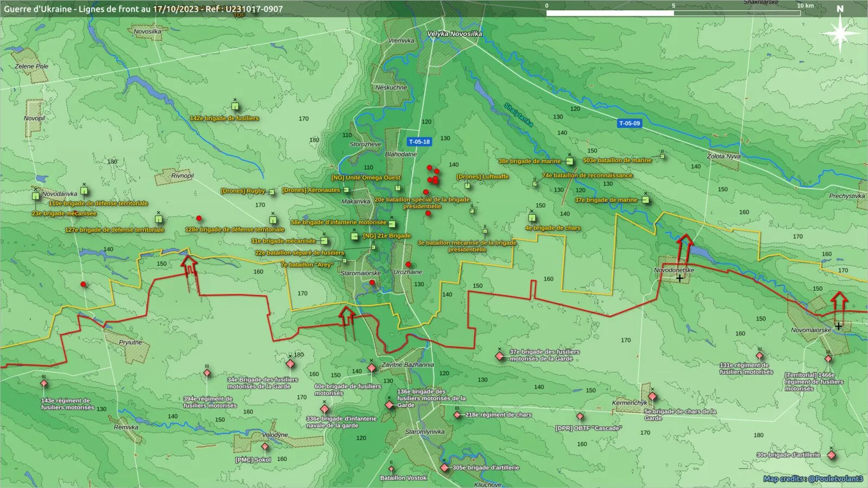The image size is (868, 488).
Task: Select the 30e brigade d'artillerie diamond marker
Action: (x=831, y=455)
